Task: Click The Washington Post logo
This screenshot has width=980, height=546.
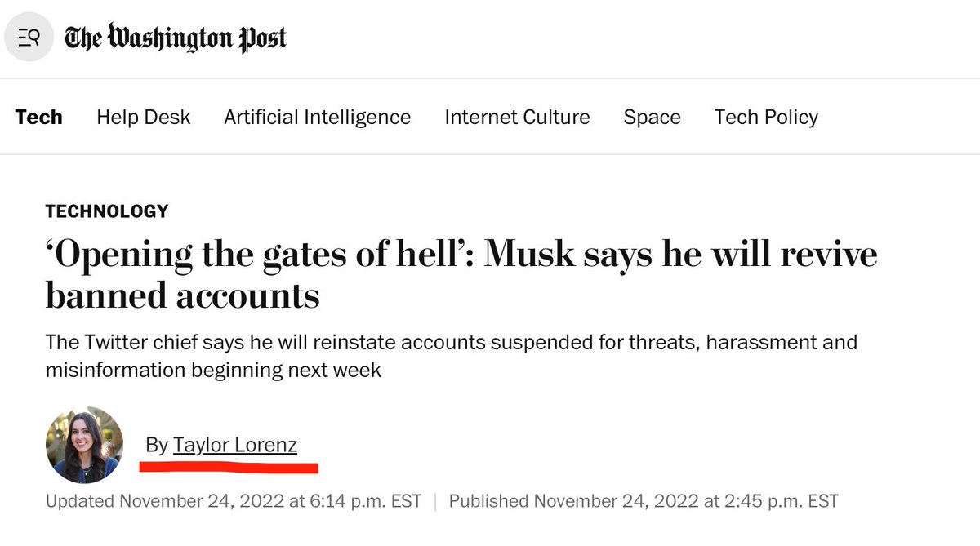Action: click(176, 38)
